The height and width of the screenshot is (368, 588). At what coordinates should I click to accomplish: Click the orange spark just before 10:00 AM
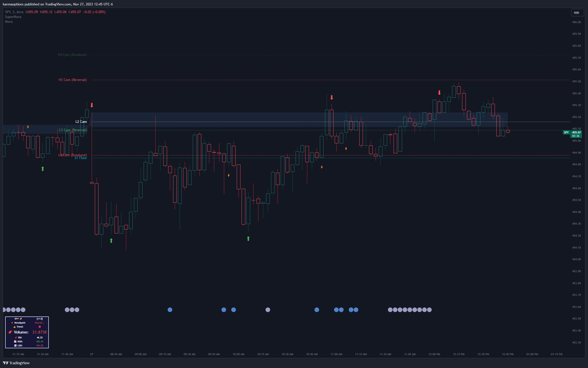(x=229, y=175)
